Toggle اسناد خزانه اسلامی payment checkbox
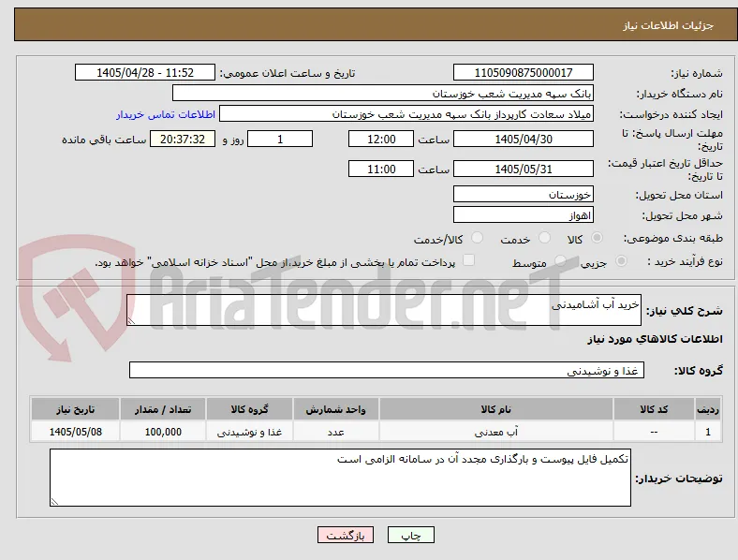The image size is (738, 560). (469, 260)
